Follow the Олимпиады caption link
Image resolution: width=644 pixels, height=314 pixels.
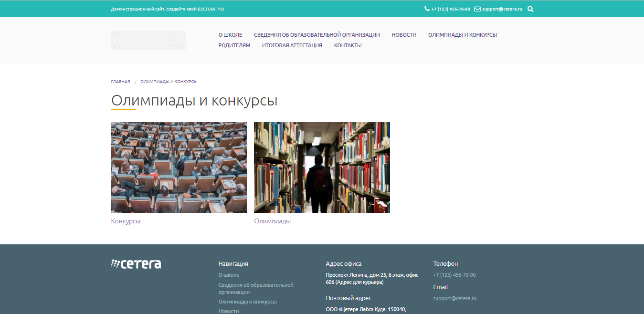point(273,221)
